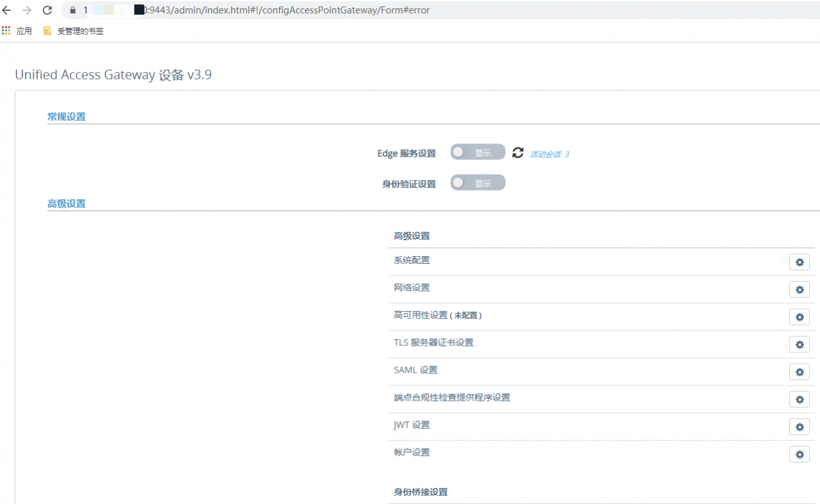Open gear for TLS 服务器证书设置
Viewport: 820px width, 504px height.
point(799,345)
